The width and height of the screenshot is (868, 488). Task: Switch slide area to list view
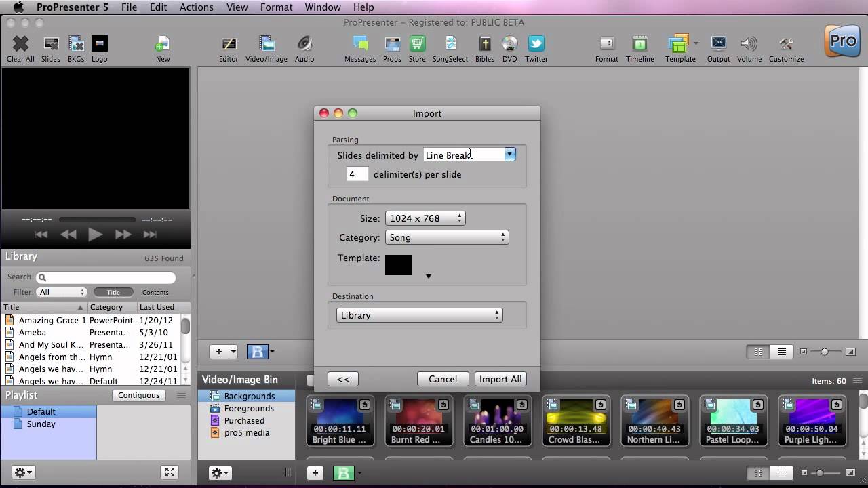782,352
